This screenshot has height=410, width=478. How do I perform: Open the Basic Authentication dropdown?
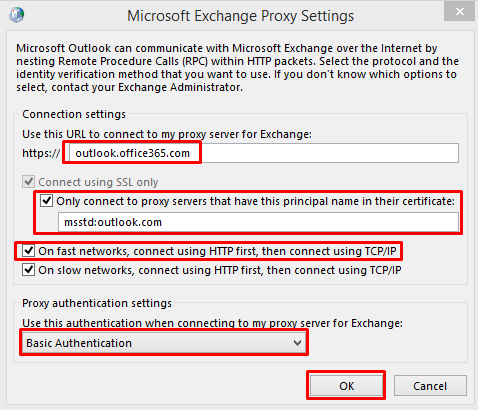(x=164, y=343)
